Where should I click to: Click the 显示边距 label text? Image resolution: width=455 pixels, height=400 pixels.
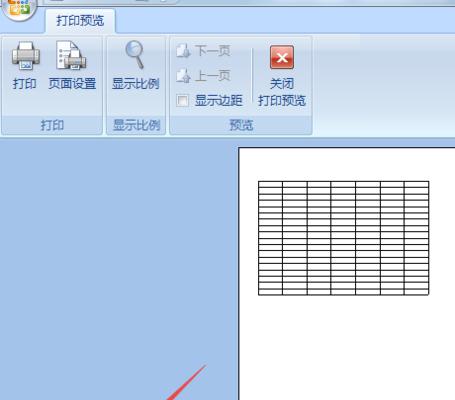click(x=219, y=100)
